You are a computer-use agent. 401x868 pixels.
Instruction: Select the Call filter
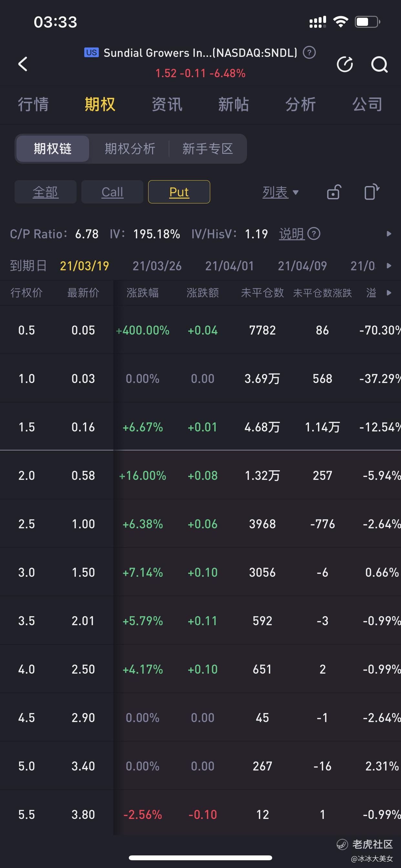112,192
